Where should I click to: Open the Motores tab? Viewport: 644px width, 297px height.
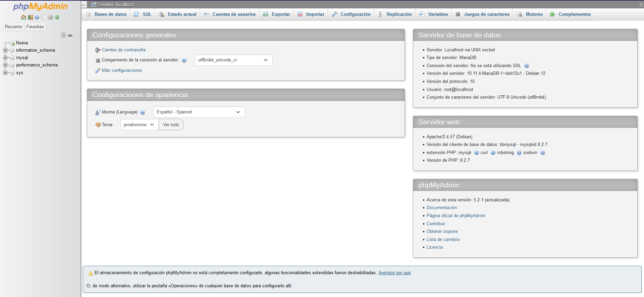[530, 14]
